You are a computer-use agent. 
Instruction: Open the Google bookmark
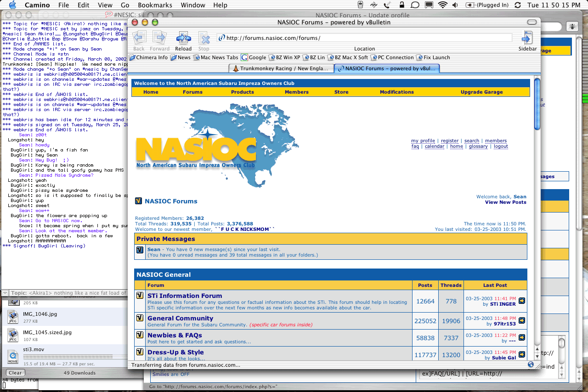point(254,57)
